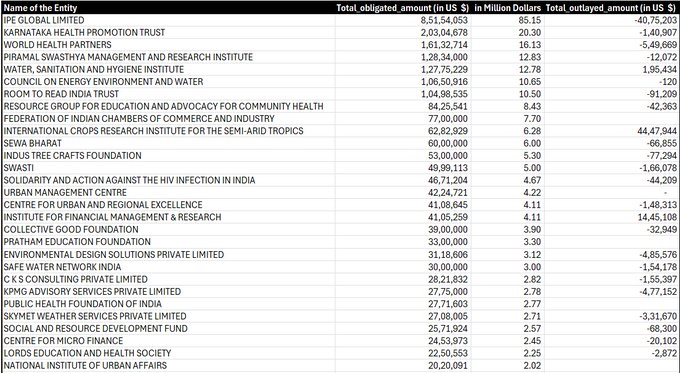Select the 10.65 million value
680x373 pixels.
(x=530, y=82)
